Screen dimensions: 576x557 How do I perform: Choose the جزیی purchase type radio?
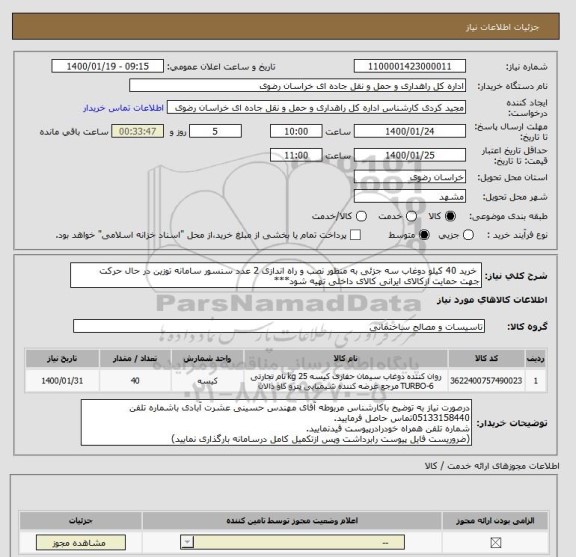pyautogui.click(x=468, y=235)
